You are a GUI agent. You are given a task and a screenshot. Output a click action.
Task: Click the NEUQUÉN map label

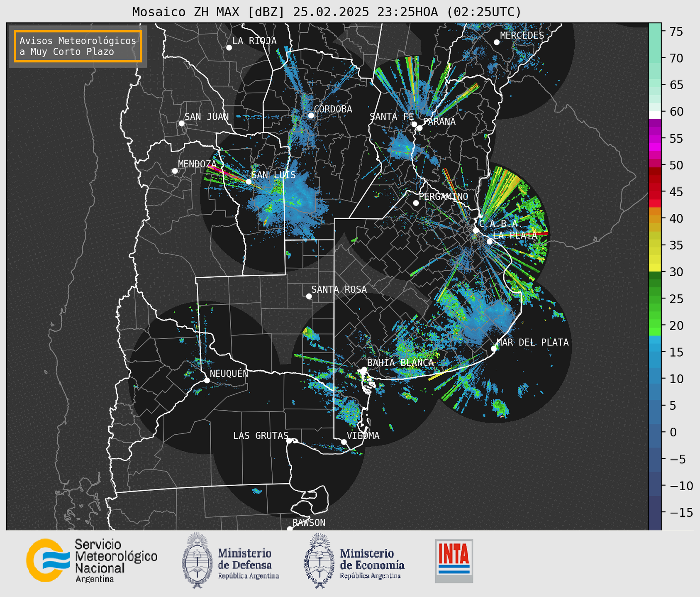[x=229, y=373]
